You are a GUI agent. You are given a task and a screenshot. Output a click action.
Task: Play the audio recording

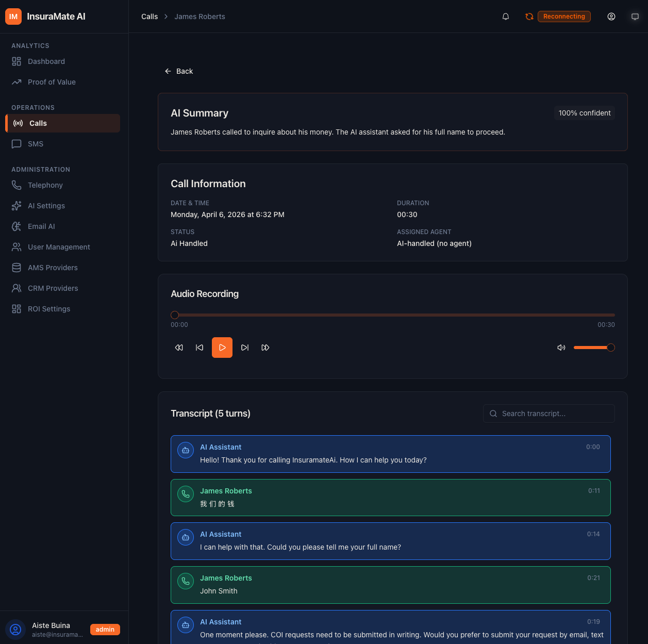pyautogui.click(x=222, y=347)
